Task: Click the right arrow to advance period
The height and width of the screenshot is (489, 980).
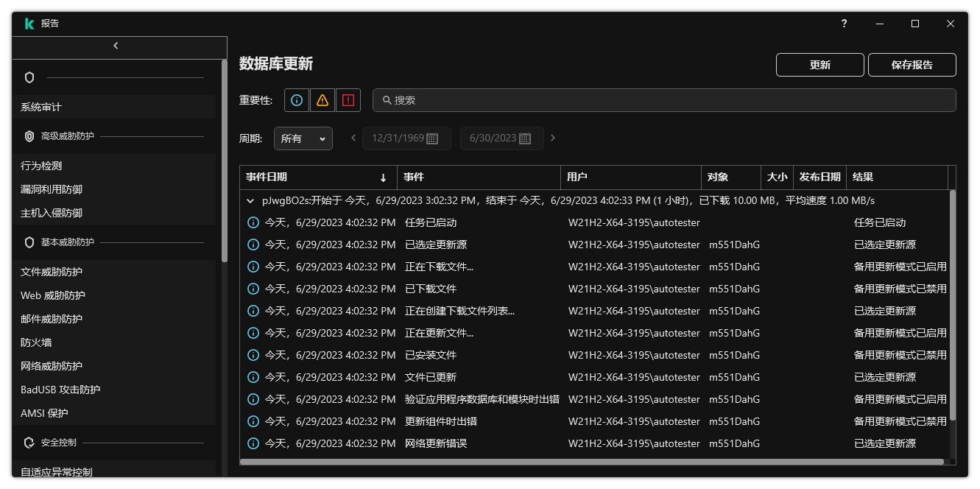Action: (553, 138)
